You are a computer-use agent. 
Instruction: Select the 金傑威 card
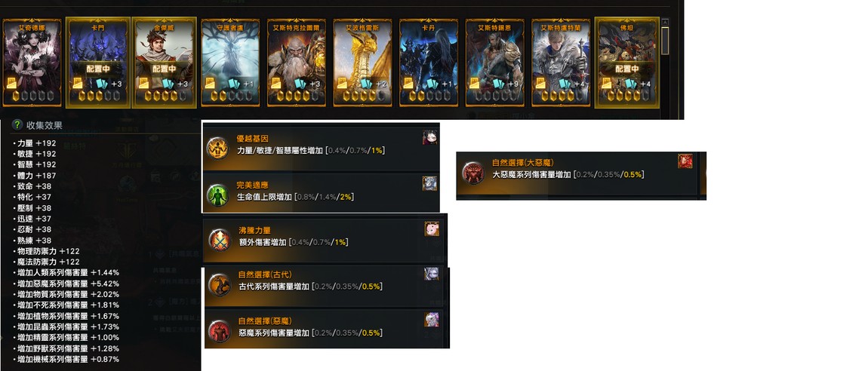click(x=164, y=63)
